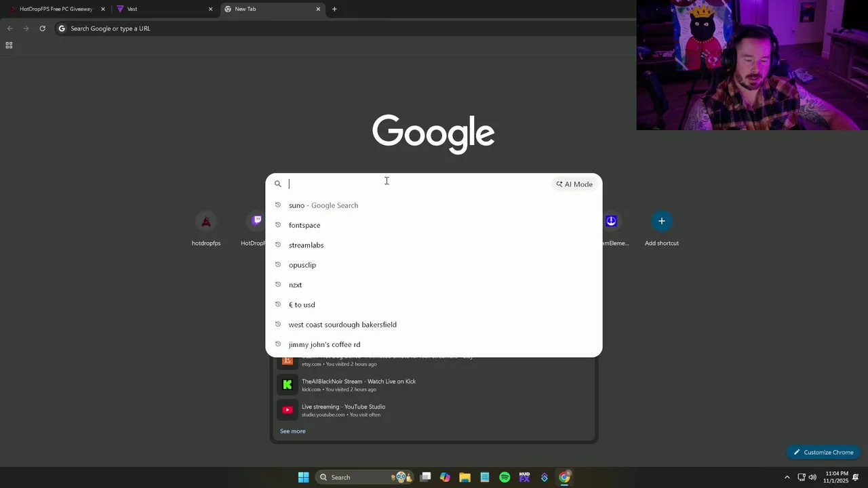Click history icon beside opusclip
Screen dimensions: 868x488
(x=277, y=265)
